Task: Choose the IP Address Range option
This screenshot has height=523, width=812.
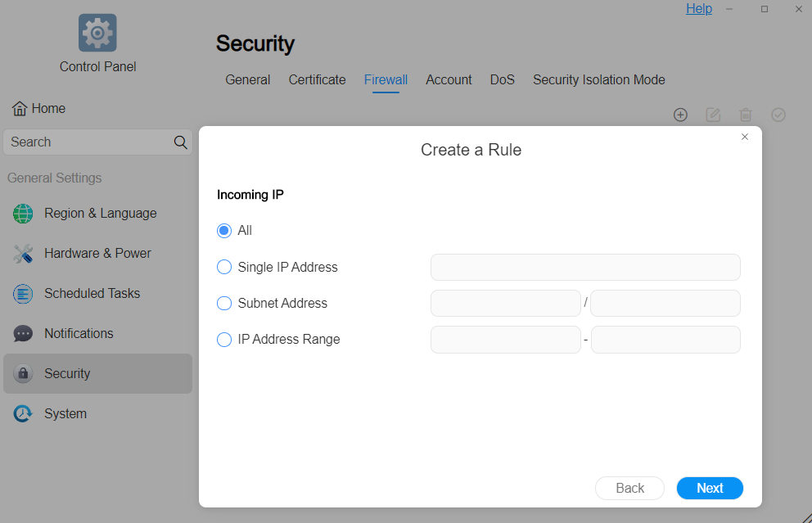Action: click(x=224, y=339)
